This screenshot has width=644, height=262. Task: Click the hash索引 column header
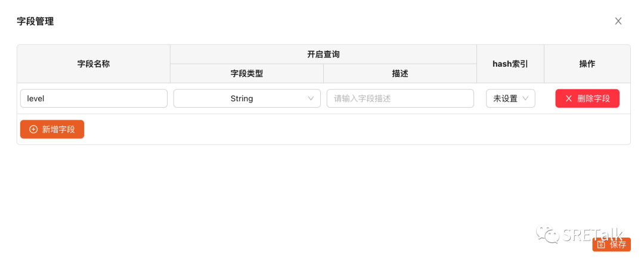tap(510, 64)
